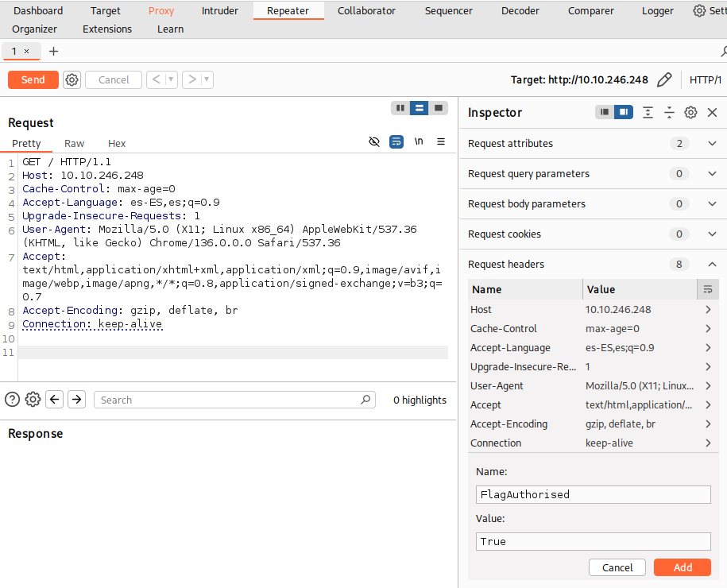Open the Raw request view tab
727x588 pixels.
pyautogui.click(x=74, y=144)
